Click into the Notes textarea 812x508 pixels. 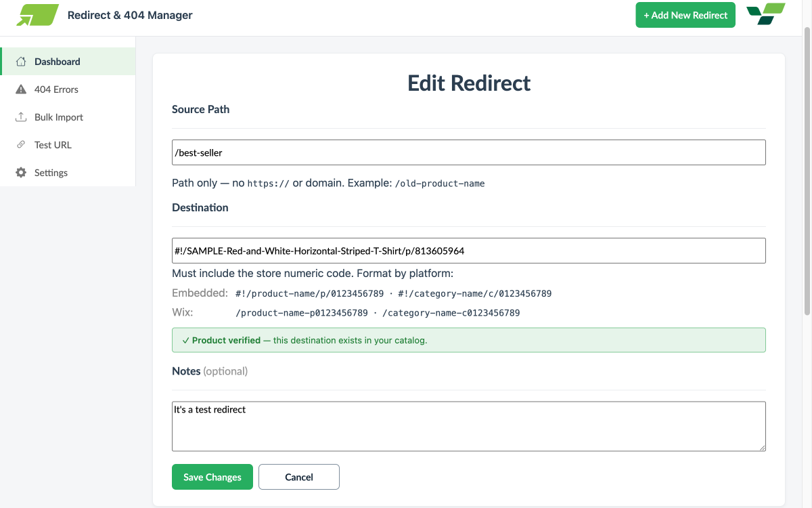point(469,426)
